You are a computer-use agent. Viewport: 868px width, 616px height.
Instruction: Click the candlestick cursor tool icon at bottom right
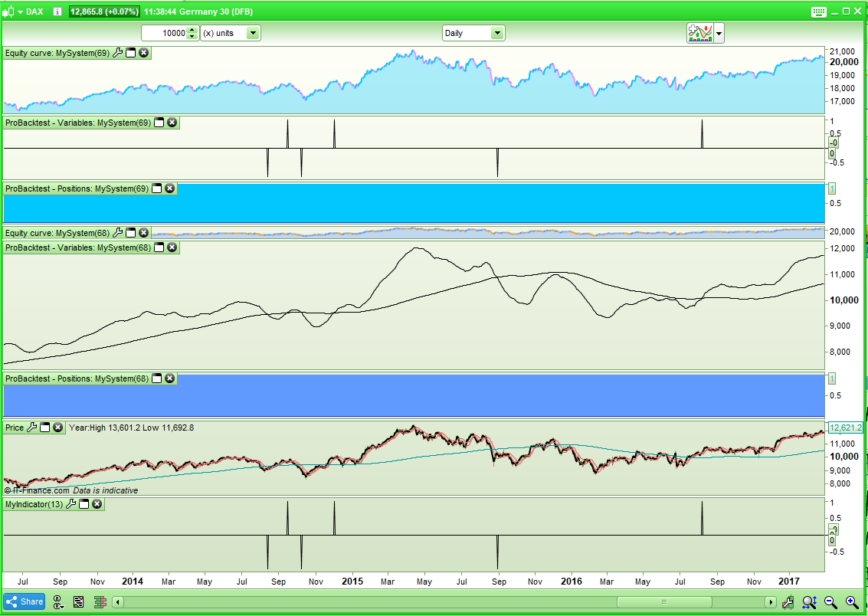point(788,601)
